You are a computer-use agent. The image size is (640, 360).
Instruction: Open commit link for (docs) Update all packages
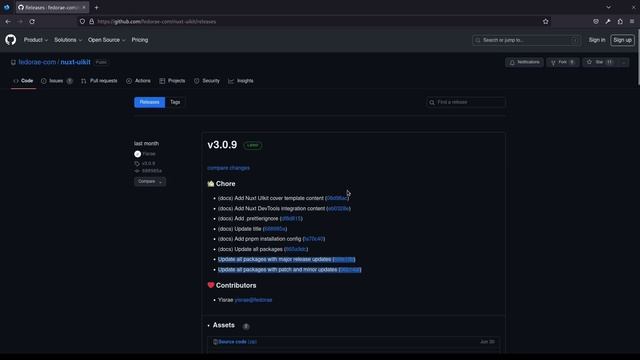[296, 249]
